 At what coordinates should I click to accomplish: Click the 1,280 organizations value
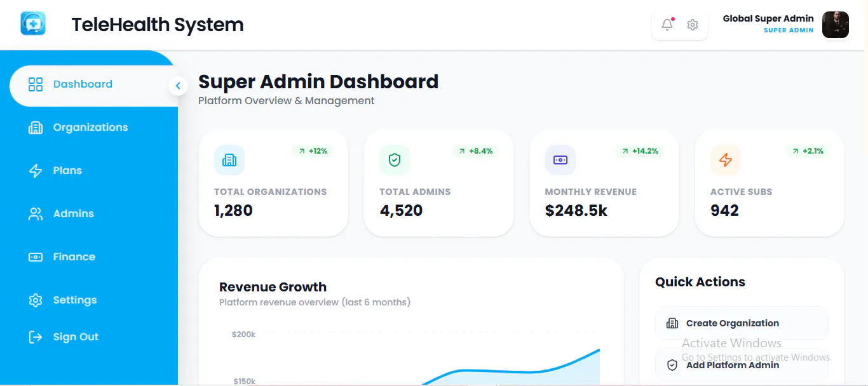point(233,211)
